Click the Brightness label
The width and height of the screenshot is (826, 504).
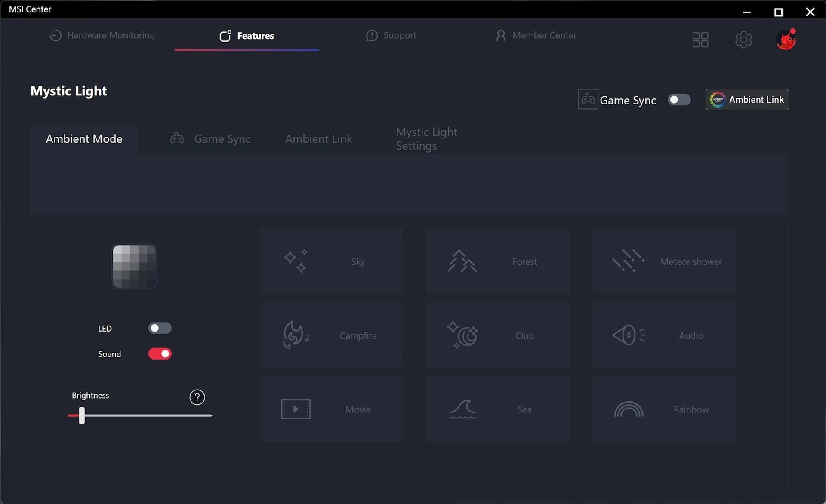90,395
